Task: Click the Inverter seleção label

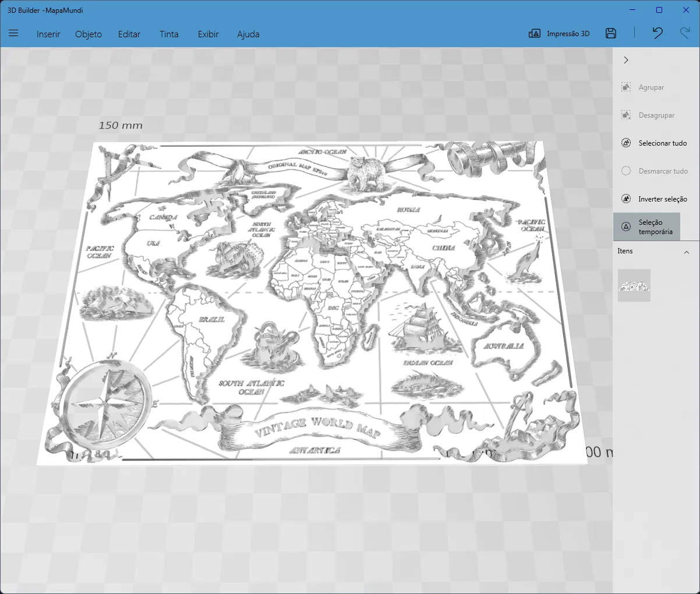Action: coord(663,199)
